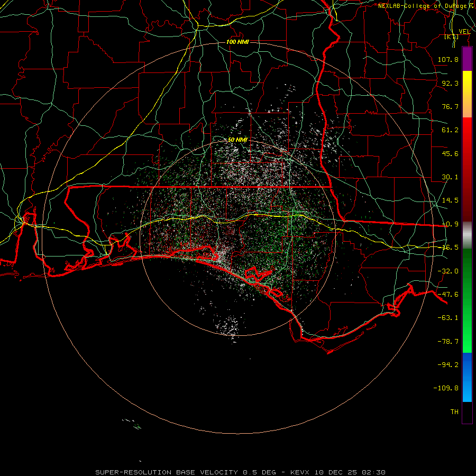Click the -94.2 velocity scale value
Image resolution: width=476 pixels, height=476 pixels.
coord(448,365)
